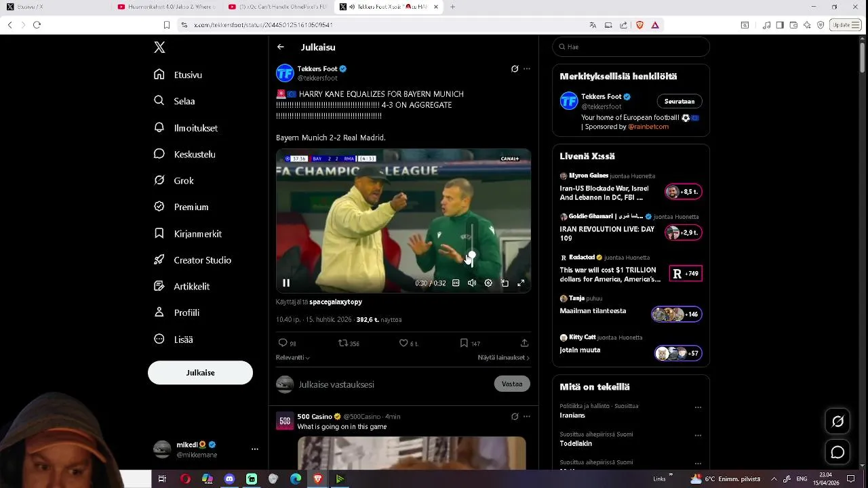Screen dimensions: 868x488
Task: Mute the video volume icon
Action: 472,283
